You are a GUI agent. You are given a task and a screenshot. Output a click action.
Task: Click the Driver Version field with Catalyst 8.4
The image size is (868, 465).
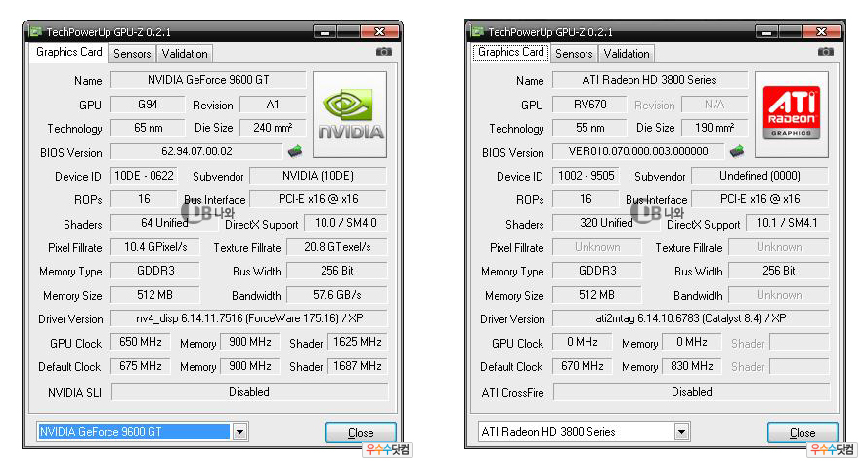coord(691,318)
